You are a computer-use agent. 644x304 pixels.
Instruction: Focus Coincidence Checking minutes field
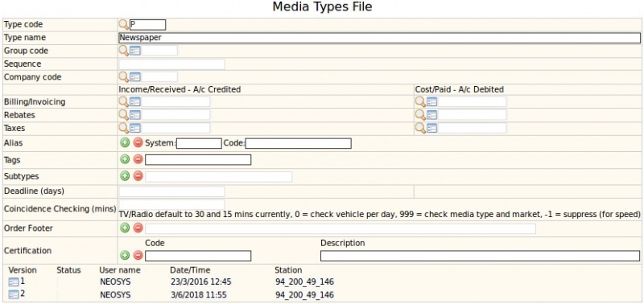click(171, 204)
